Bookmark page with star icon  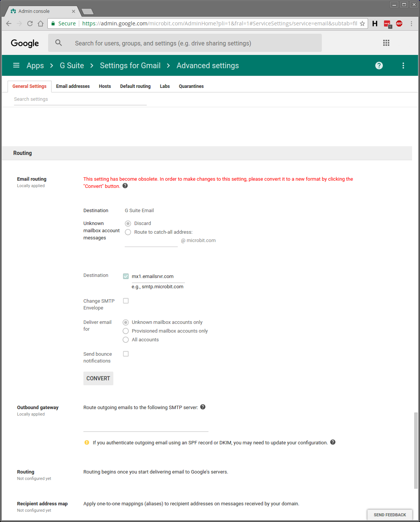click(362, 23)
